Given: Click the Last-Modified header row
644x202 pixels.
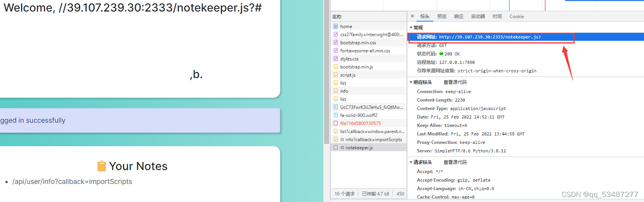Looking at the screenshot, I should coord(471,134).
